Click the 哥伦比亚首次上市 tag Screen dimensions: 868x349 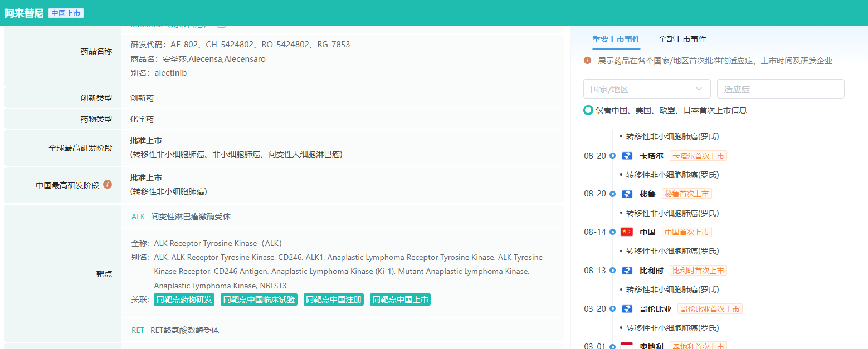[710, 309]
